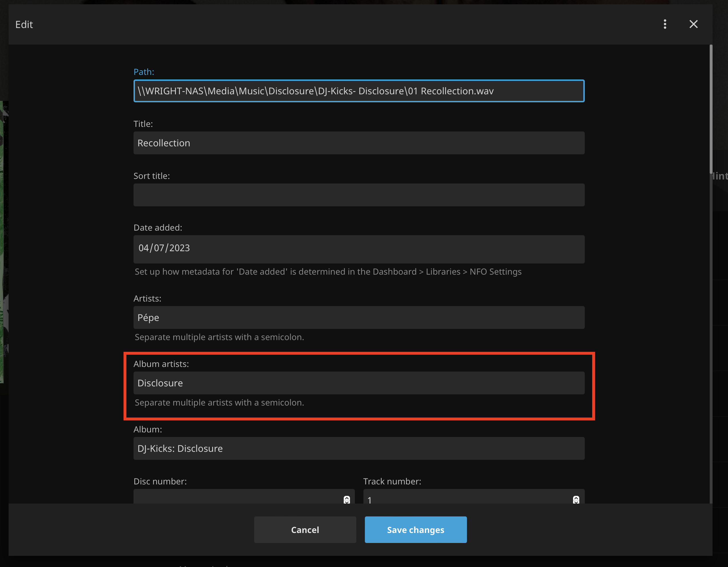Click the Path input field
The height and width of the screenshot is (567, 728).
[x=359, y=91]
